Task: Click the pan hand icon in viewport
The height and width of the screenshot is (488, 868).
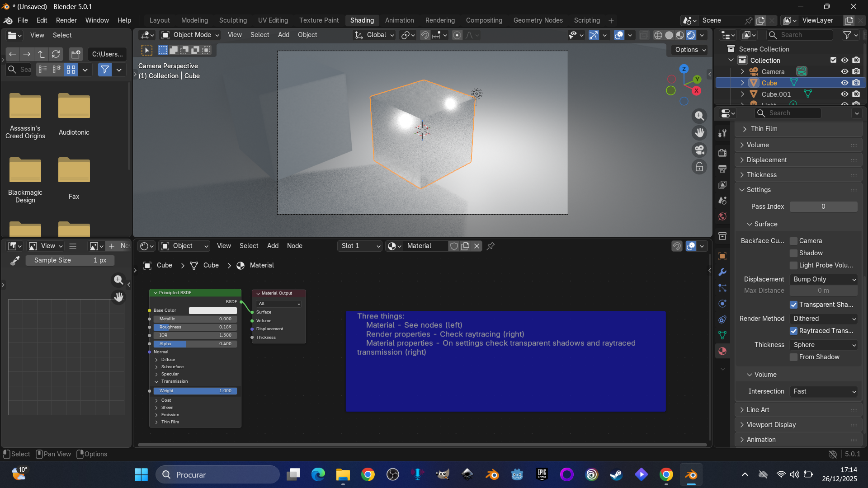Action: tap(699, 133)
